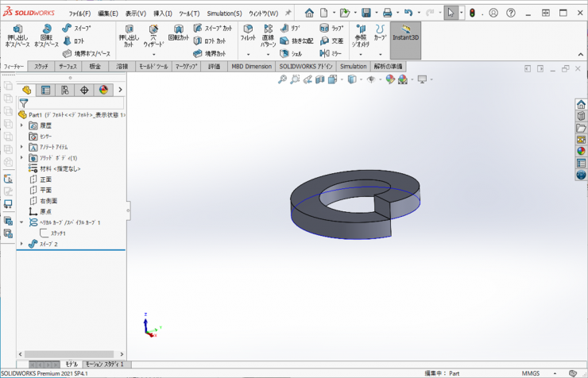The height and width of the screenshot is (378, 588).
Task: Select the 回転ボス/ベース revolve tool
Action: click(46, 29)
